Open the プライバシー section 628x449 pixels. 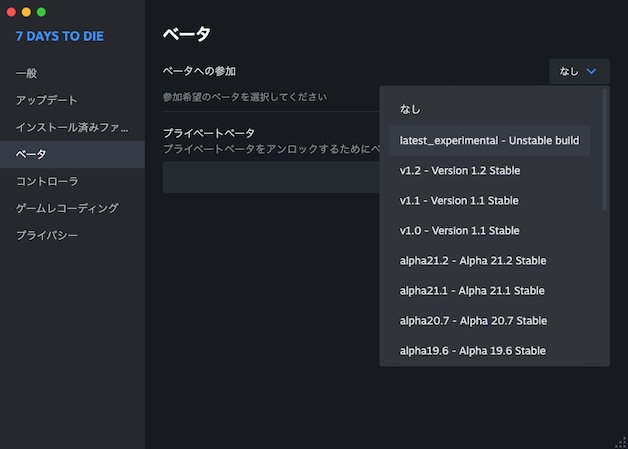point(47,235)
